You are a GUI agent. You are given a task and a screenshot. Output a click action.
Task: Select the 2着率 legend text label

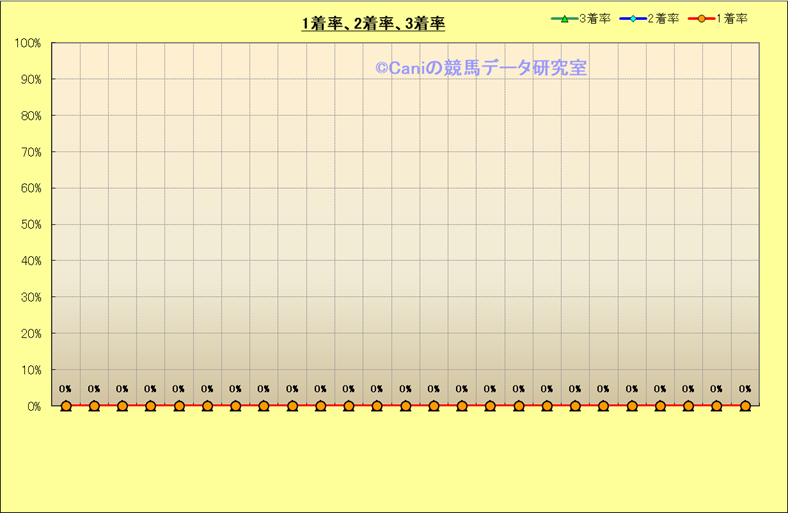pyautogui.click(x=663, y=19)
